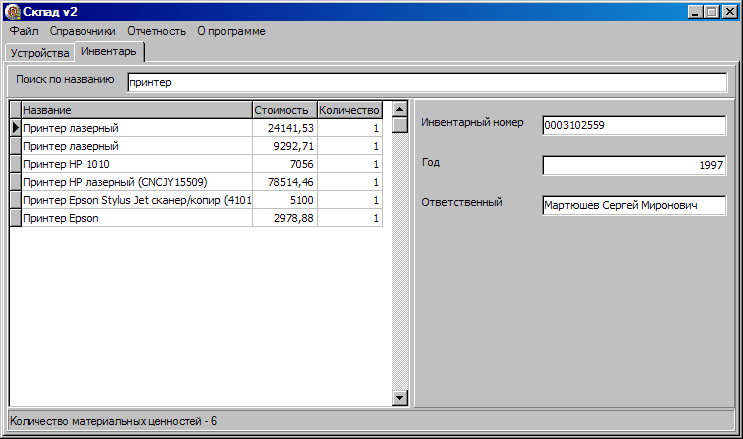Viewport: 743px width, 439px height.
Task: Switch to the Инвентарь tab
Action: coord(109,51)
